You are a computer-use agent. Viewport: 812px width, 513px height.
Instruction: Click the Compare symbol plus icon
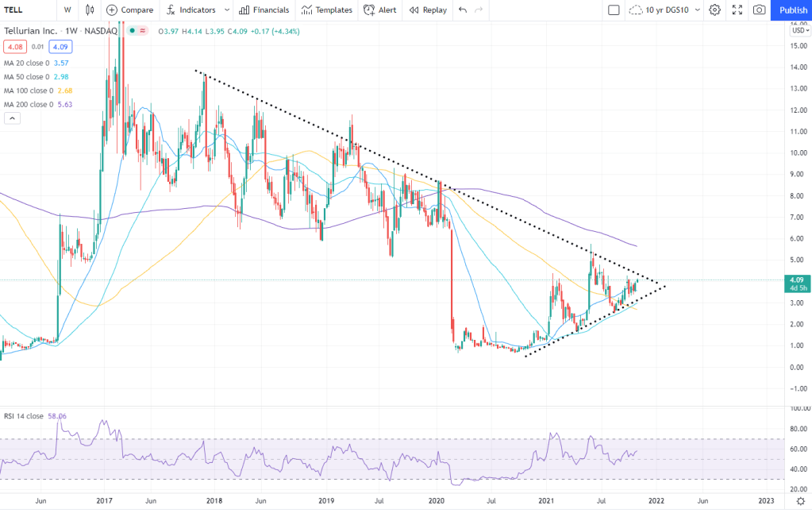click(x=112, y=10)
